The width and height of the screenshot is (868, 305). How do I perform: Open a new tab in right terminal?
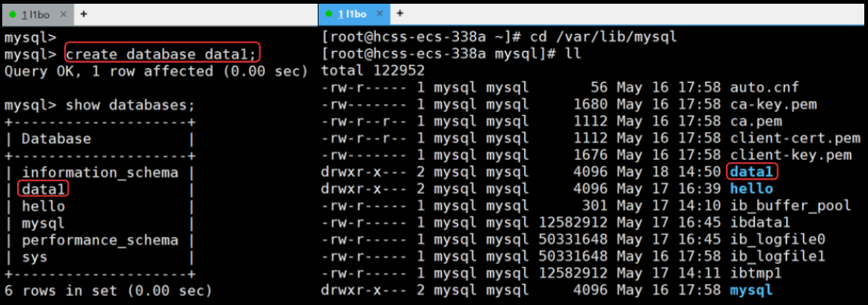(x=400, y=13)
